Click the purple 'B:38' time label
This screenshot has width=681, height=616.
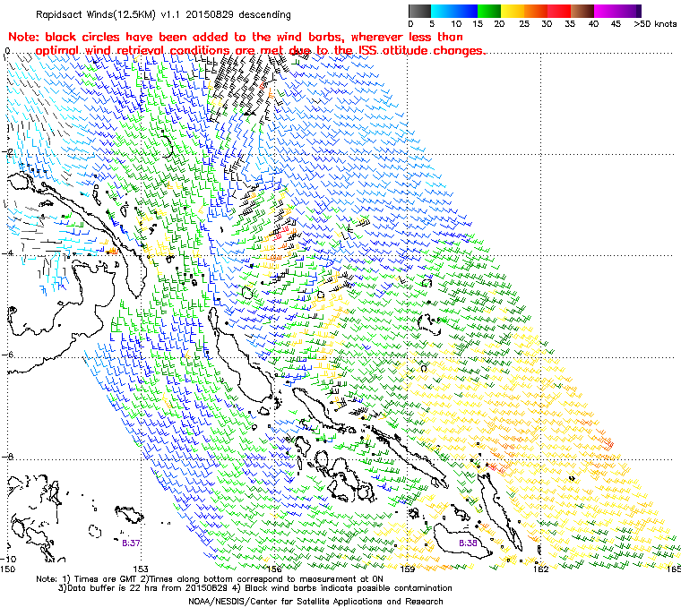click(468, 543)
